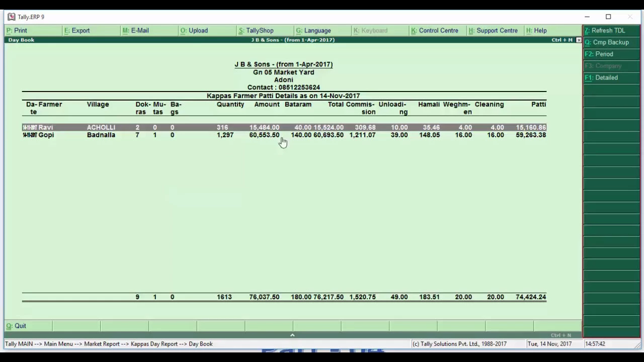
Task: Click the Amount column header
Action: tap(267, 105)
